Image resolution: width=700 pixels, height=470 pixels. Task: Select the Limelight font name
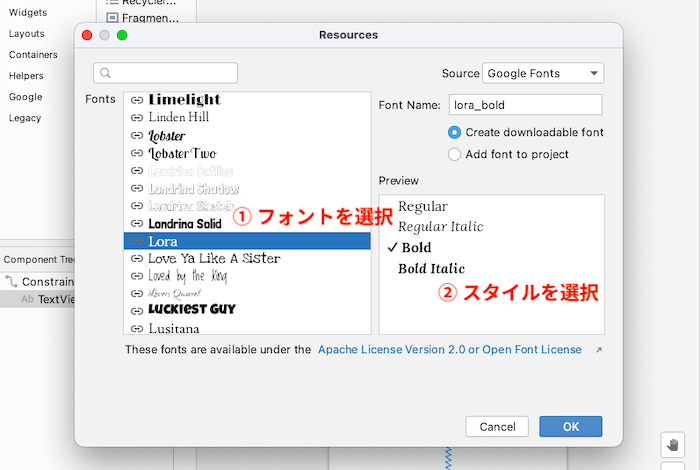pos(184,100)
